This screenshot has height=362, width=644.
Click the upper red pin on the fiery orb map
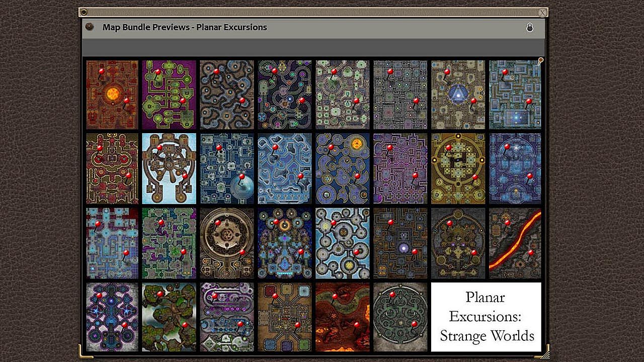point(101,71)
